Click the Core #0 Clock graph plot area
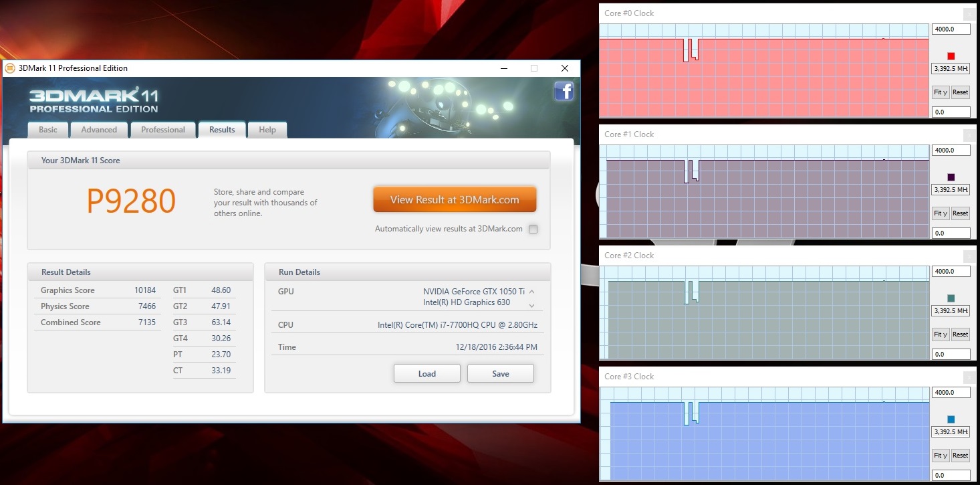The width and height of the screenshot is (980, 485). pos(764,71)
